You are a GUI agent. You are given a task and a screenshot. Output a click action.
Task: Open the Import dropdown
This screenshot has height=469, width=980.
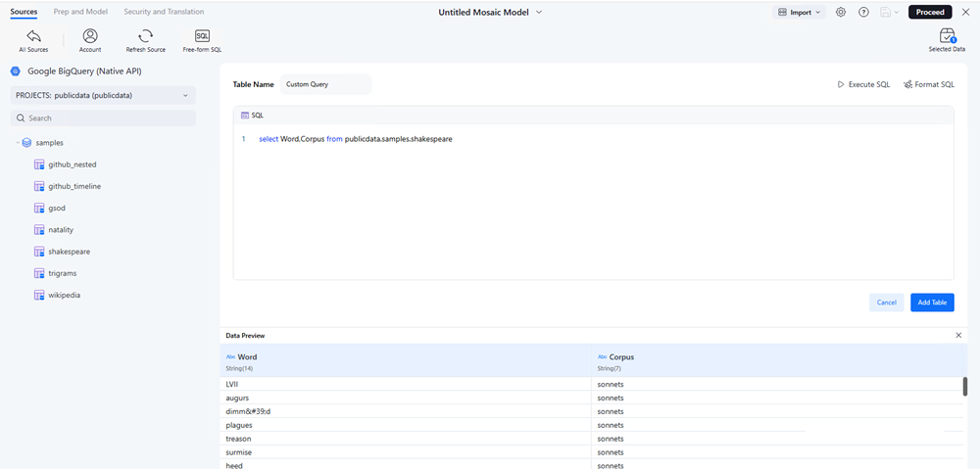pyautogui.click(x=799, y=12)
